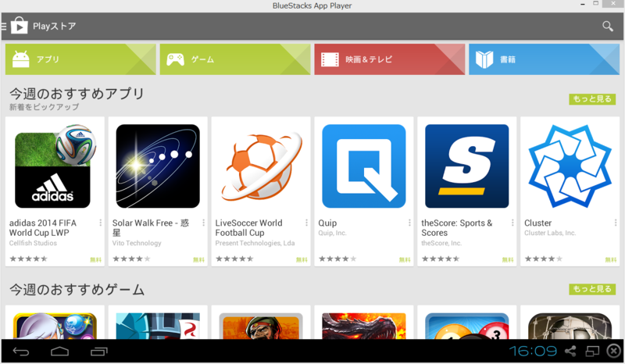Click the 今週のおすすめアプリ heading
This screenshot has height=364, width=625.
click(77, 94)
